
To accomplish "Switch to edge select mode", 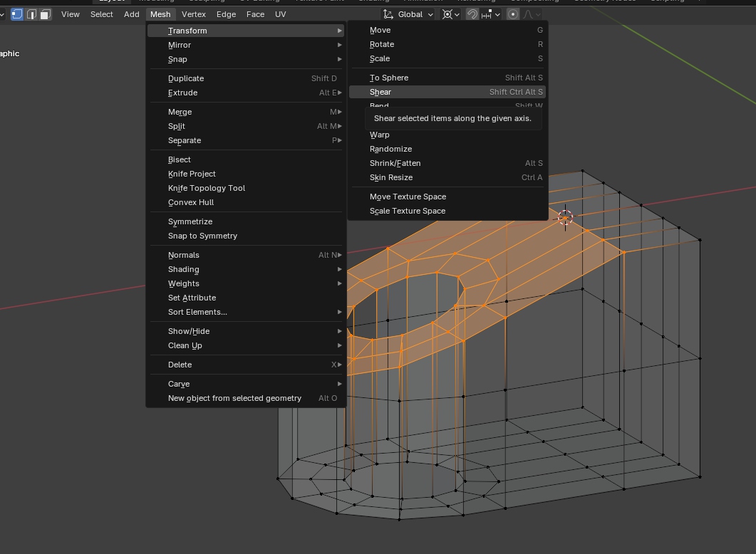I will [x=31, y=14].
